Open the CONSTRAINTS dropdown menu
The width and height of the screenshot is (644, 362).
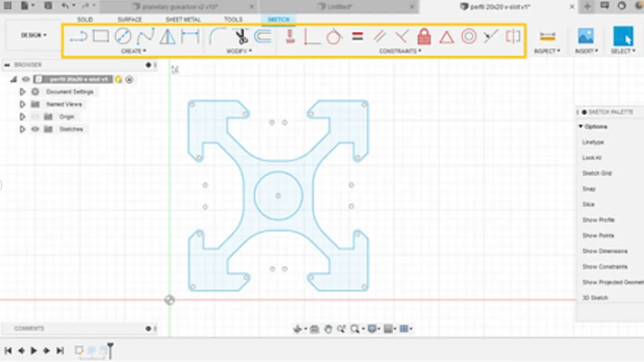coord(400,51)
